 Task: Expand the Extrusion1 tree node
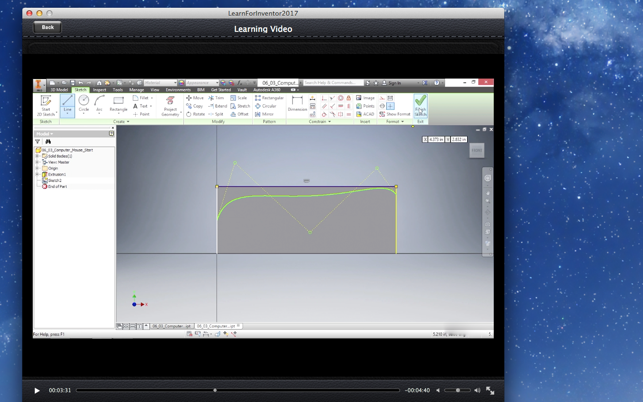[38, 174]
